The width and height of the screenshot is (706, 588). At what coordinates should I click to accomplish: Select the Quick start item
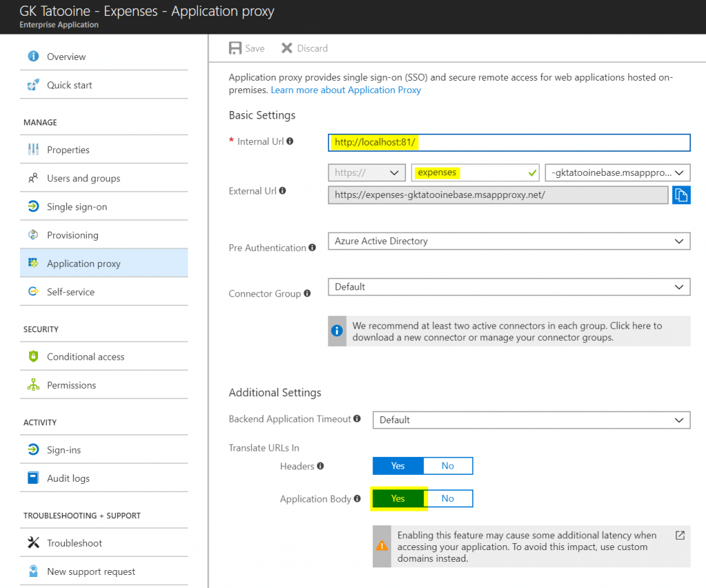pos(69,85)
